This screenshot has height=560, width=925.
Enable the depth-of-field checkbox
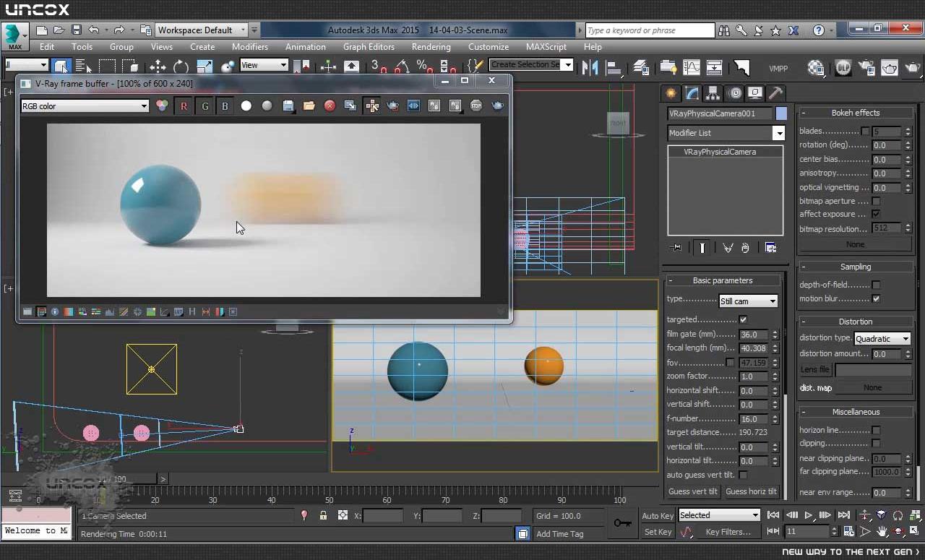[x=876, y=285]
